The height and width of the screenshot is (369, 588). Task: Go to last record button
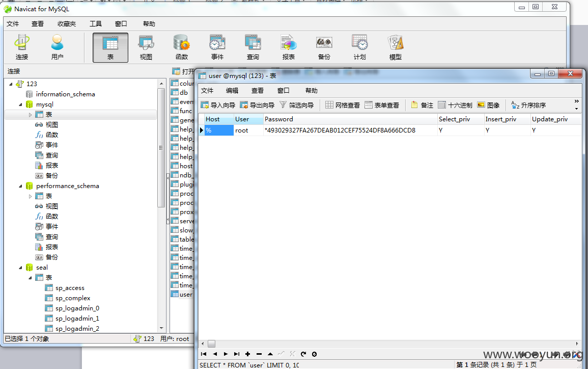coord(237,354)
